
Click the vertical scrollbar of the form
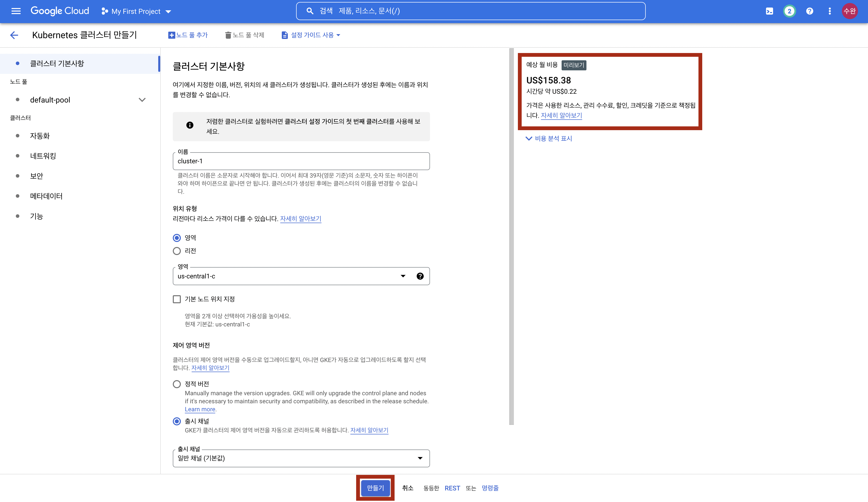[x=511, y=236]
